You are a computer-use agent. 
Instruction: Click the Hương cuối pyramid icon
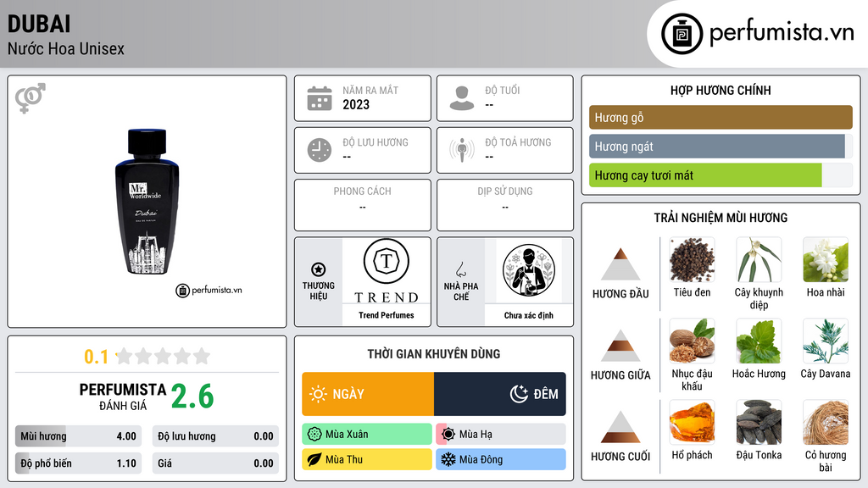(620, 427)
